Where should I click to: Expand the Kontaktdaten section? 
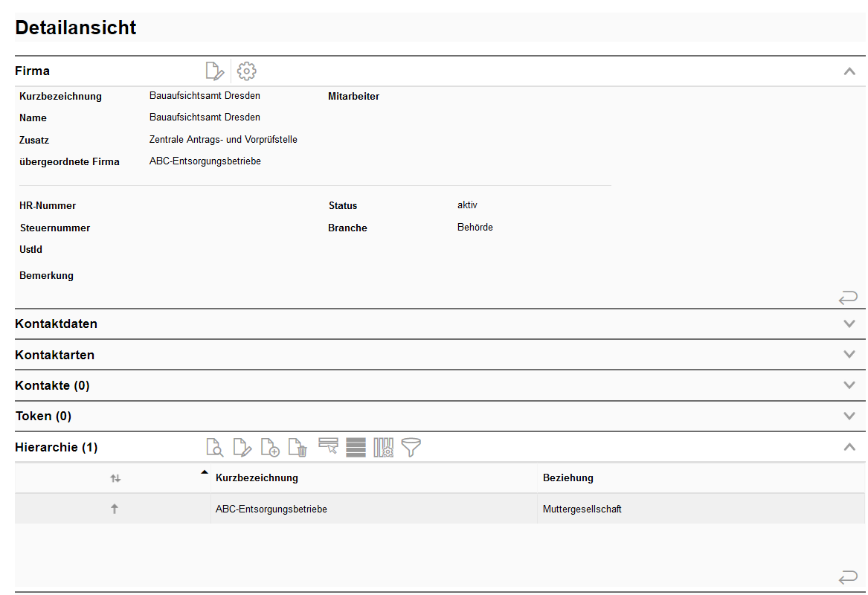[x=849, y=324]
